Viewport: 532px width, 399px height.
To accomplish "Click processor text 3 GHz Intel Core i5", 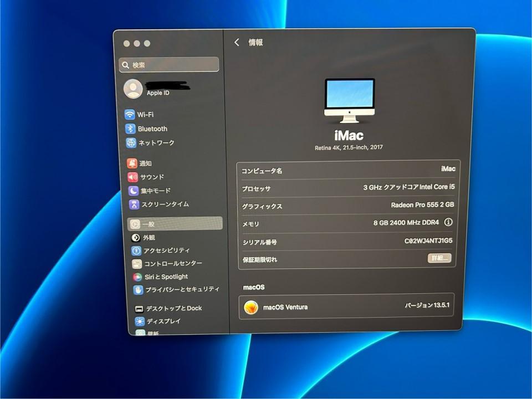I will [x=409, y=187].
